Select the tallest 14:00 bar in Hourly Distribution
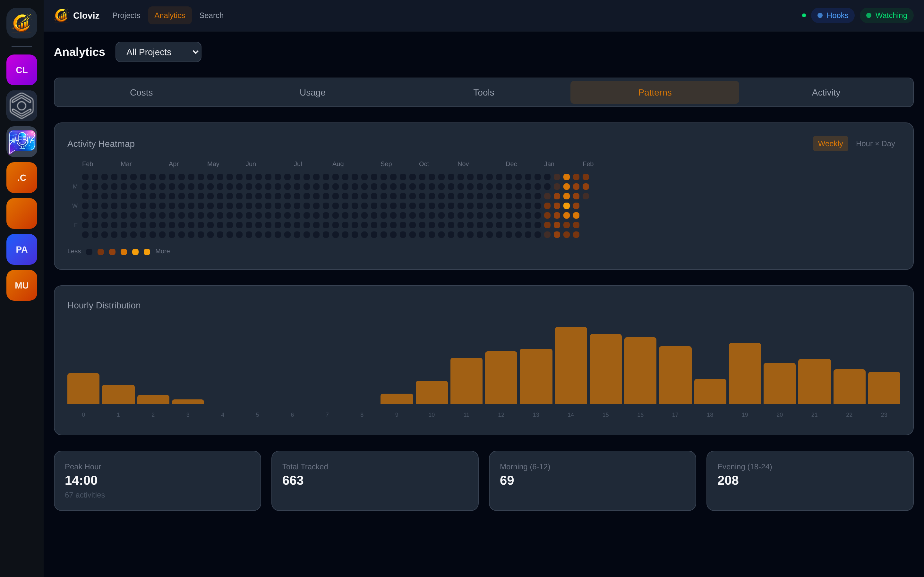 pos(570,364)
